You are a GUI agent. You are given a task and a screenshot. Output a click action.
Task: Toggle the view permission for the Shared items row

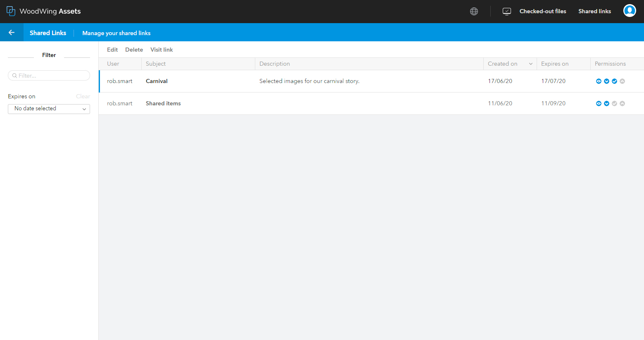pyautogui.click(x=599, y=103)
